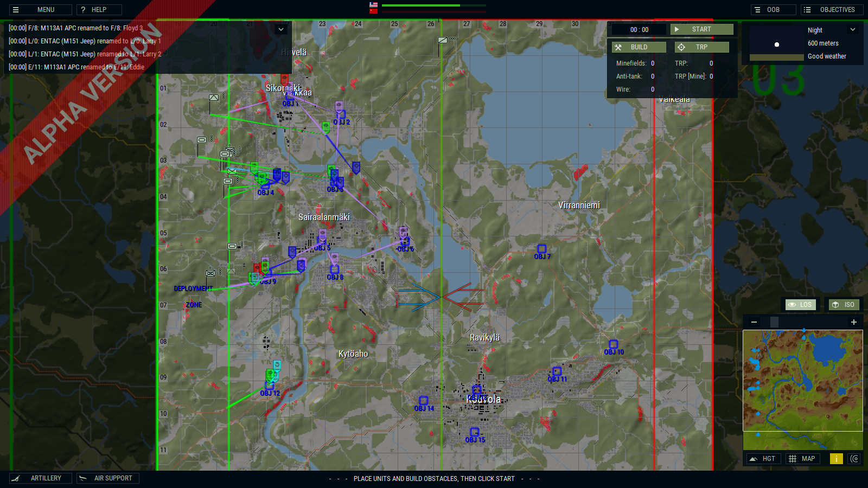
Task: Click minimap zoom in plus button
Action: (x=853, y=322)
